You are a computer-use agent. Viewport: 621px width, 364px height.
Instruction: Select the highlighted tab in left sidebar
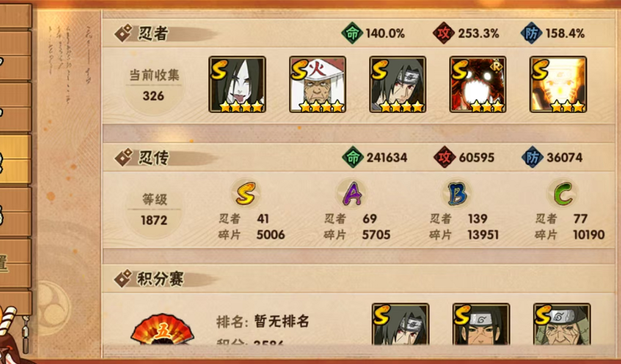click(16, 160)
